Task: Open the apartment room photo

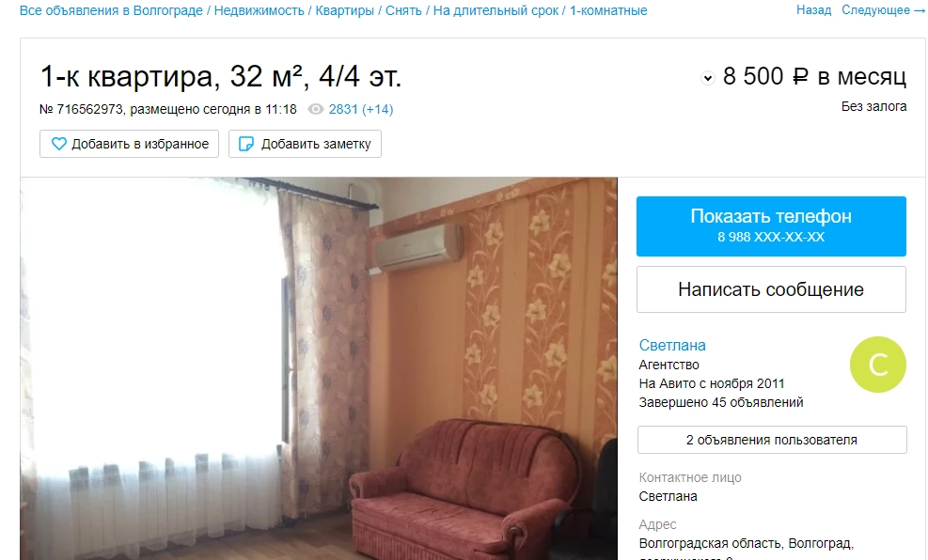Action: (319, 368)
